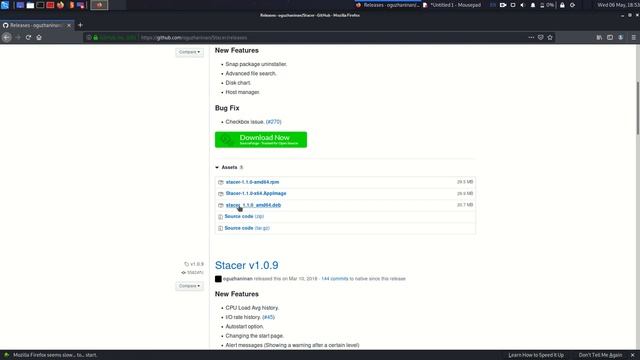Open the Firefox account icon

[x=620, y=37]
